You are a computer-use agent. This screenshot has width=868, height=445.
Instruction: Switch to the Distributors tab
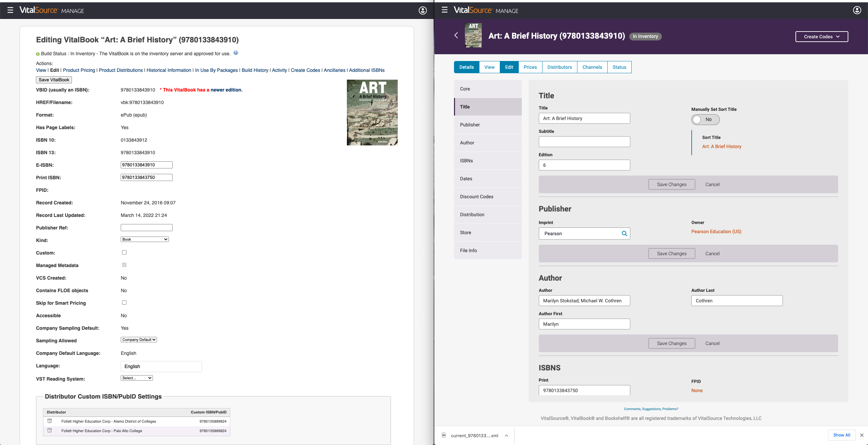click(x=559, y=67)
